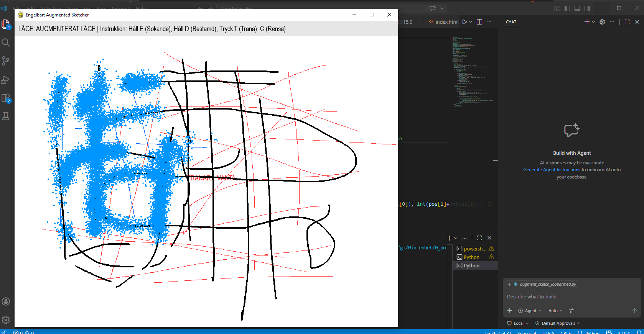Click the Sketcher window title bar text
The width and height of the screenshot is (644, 334).
57,15
